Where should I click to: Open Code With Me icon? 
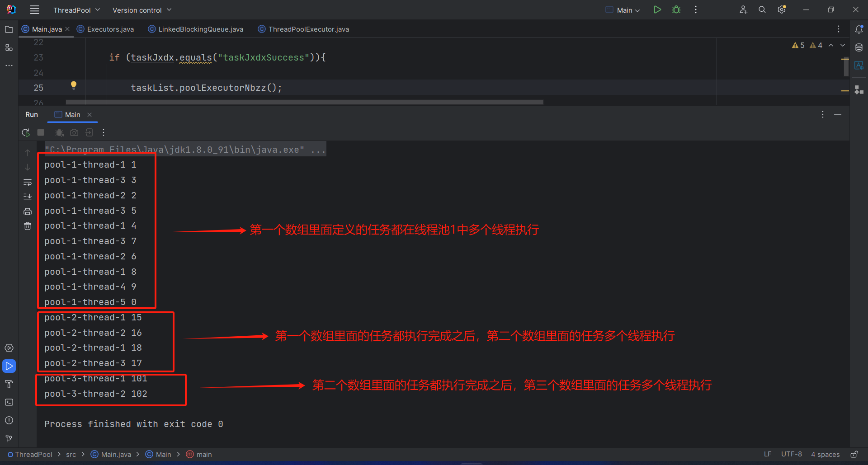[743, 9]
